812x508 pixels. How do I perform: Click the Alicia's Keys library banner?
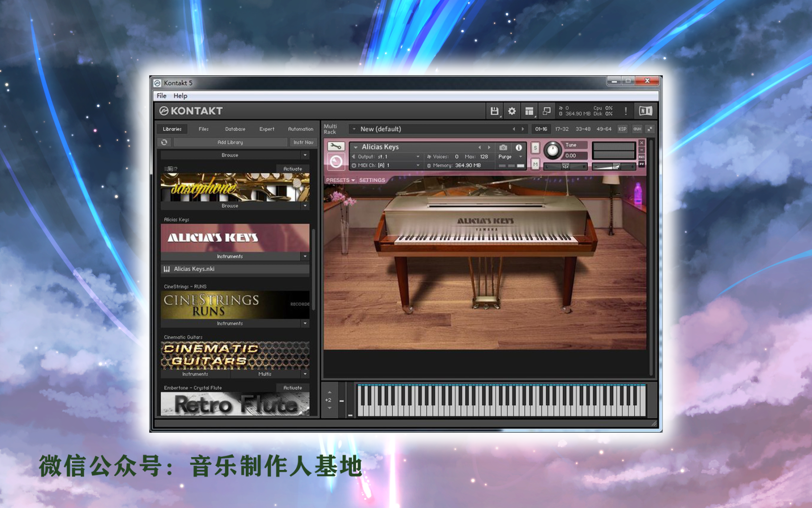click(x=235, y=238)
